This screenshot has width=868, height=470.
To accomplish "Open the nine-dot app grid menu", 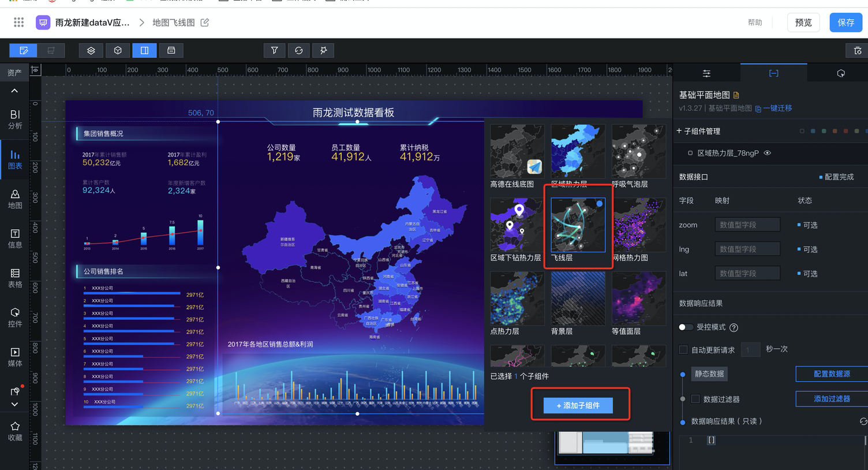I will pyautogui.click(x=18, y=23).
